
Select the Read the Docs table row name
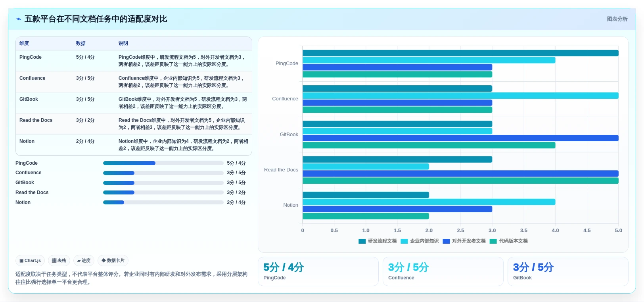pyautogui.click(x=36, y=120)
